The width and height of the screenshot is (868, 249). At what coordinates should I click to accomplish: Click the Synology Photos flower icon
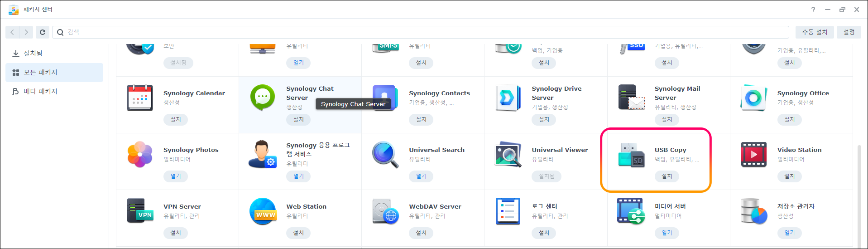click(x=140, y=154)
